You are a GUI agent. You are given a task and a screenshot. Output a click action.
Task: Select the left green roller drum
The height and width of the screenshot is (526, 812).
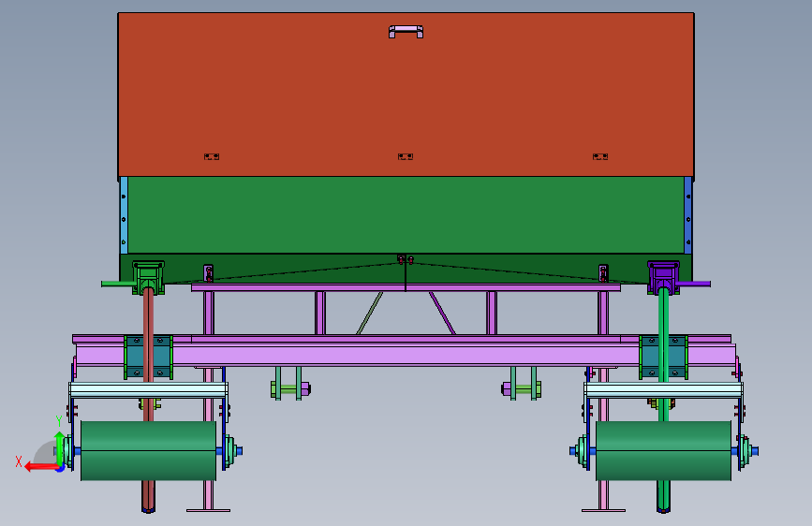click(149, 451)
